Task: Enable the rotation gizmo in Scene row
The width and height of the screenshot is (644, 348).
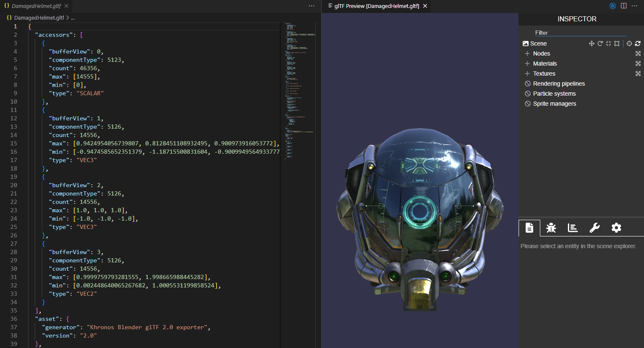Action: point(600,43)
